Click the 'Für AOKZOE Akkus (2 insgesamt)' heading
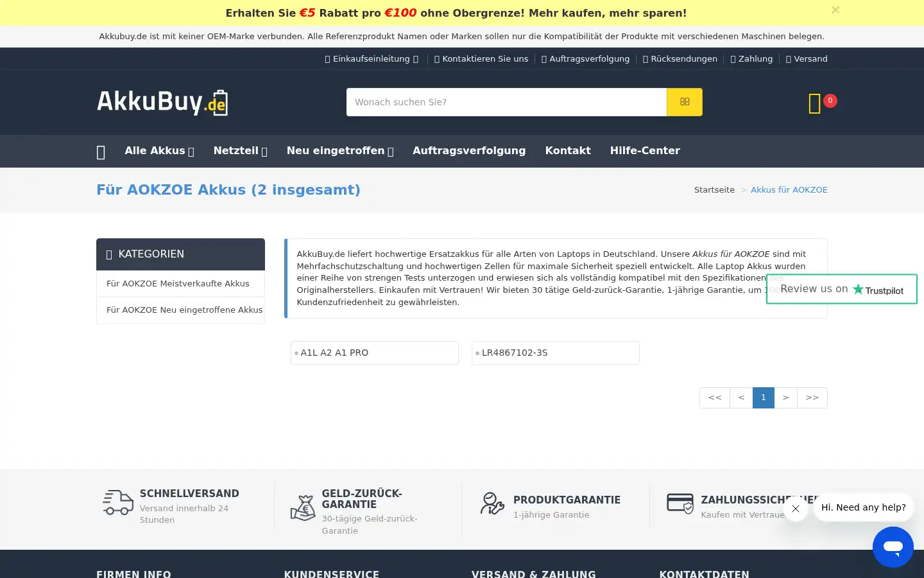 click(228, 190)
